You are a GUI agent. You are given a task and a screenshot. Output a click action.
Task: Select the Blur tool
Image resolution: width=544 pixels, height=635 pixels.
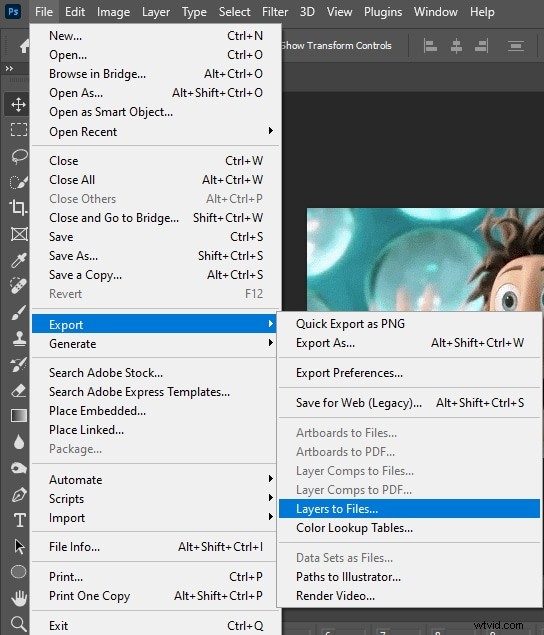coord(19,442)
